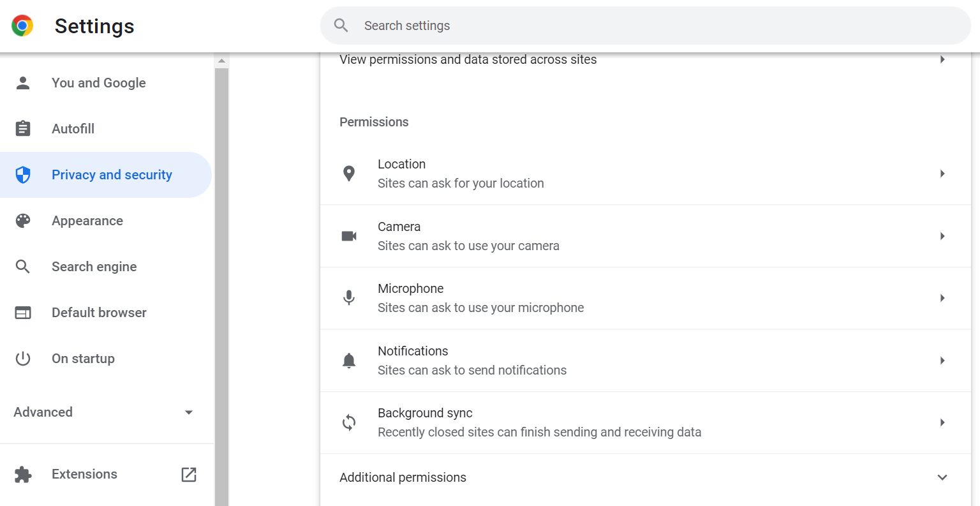
Task: Click the Background sync icon
Action: (x=349, y=422)
